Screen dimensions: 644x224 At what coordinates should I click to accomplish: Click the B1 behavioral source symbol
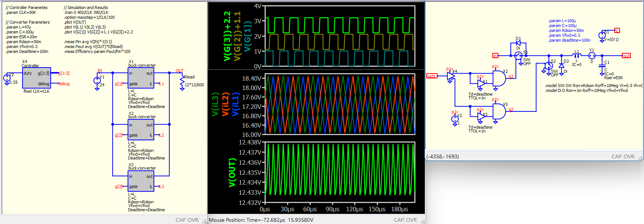602,36
